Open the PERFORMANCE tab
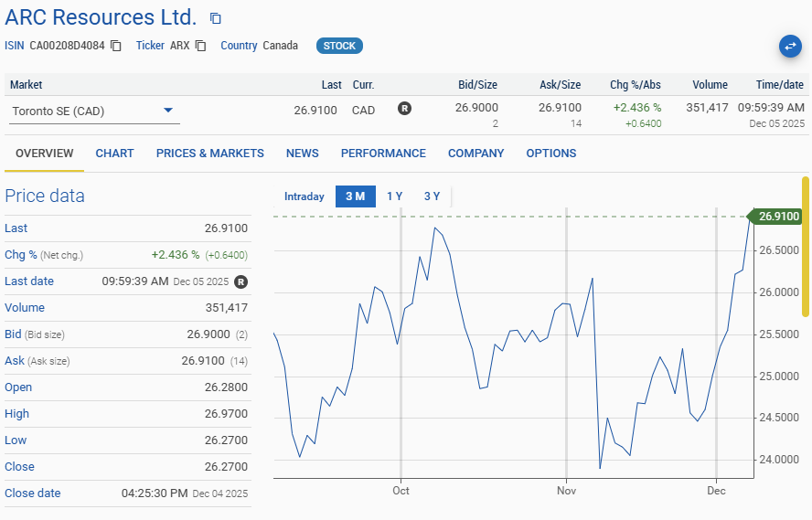This screenshot has height=520, width=812. [383, 154]
